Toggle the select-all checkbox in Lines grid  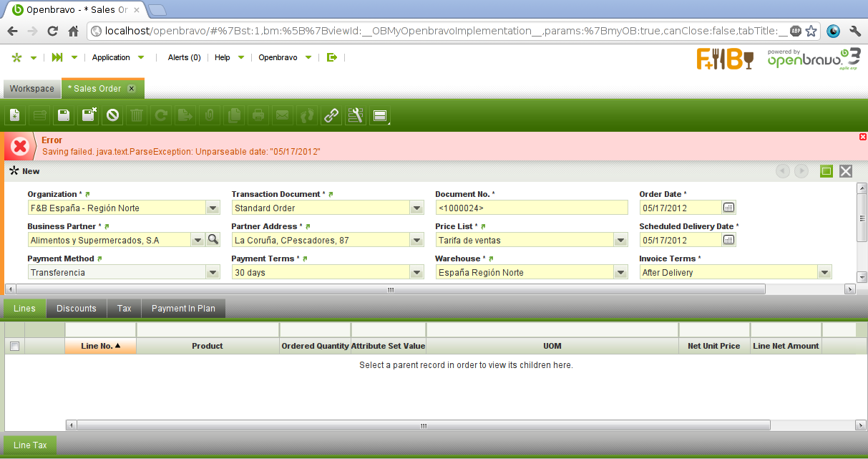tap(14, 347)
